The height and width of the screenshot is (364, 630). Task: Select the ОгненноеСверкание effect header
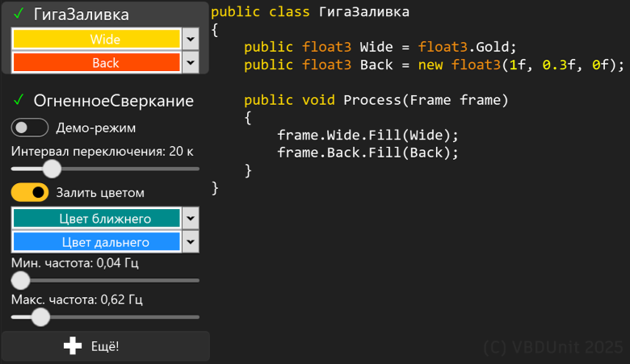(x=113, y=101)
